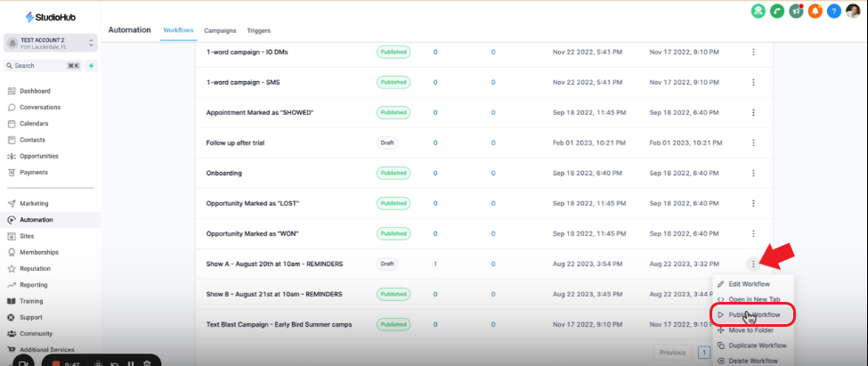This screenshot has height=366, width=868.
Task: Delete the recording with trash icon
Action: point(147,364)
